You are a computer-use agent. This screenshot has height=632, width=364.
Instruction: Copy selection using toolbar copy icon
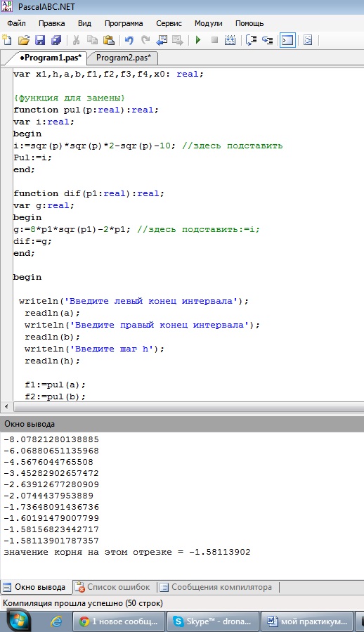(92, 40)
